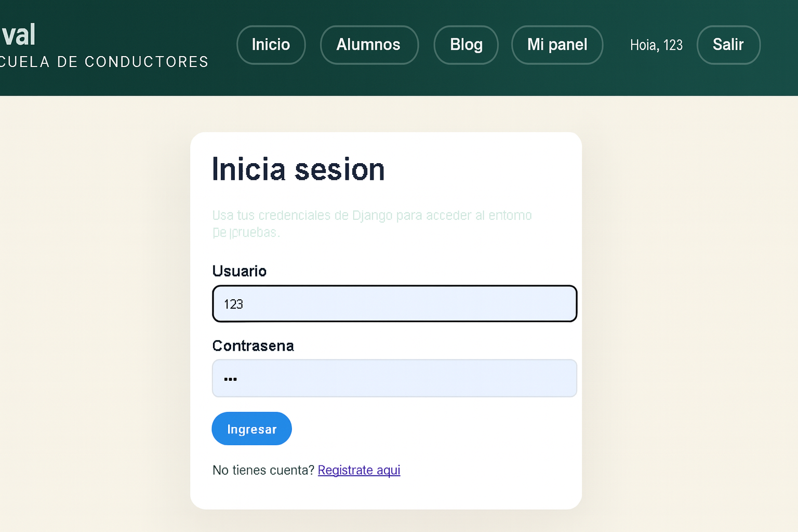Click the 'Hola, 123' greeting text
This screenshot has height=532, width=798.
tap(656, 45)
